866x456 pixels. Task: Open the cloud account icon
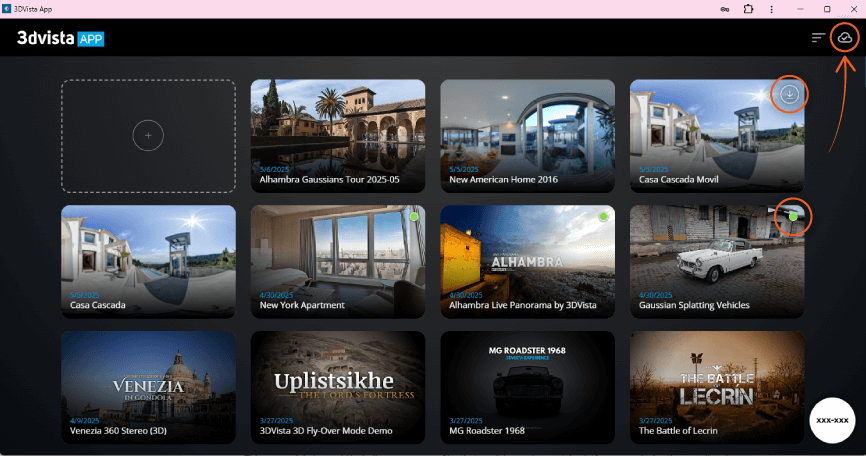point(844,38)
